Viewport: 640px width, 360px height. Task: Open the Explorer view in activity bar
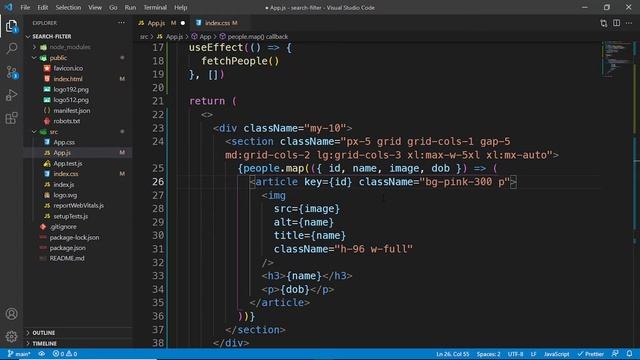point(11,26)
